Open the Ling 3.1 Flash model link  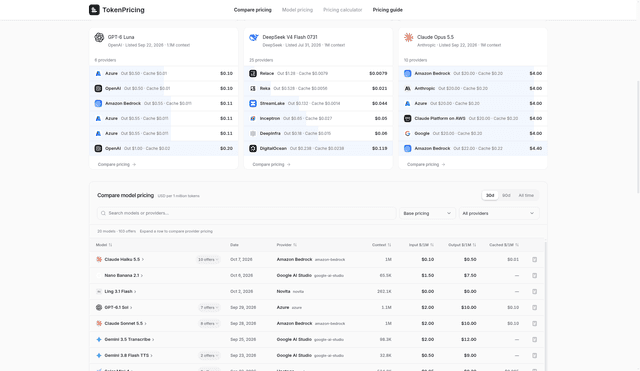pyautogui.click(x=120, y=291)
